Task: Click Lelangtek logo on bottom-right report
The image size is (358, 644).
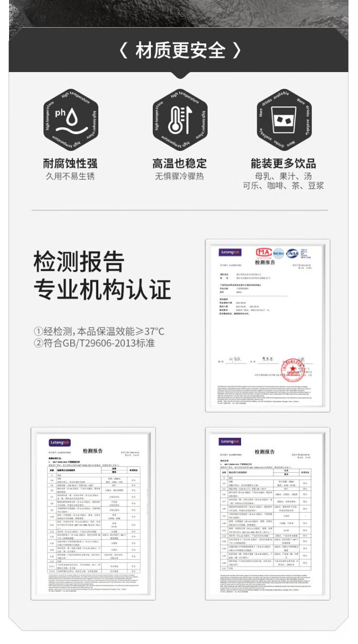Action: tap(230, 442)
